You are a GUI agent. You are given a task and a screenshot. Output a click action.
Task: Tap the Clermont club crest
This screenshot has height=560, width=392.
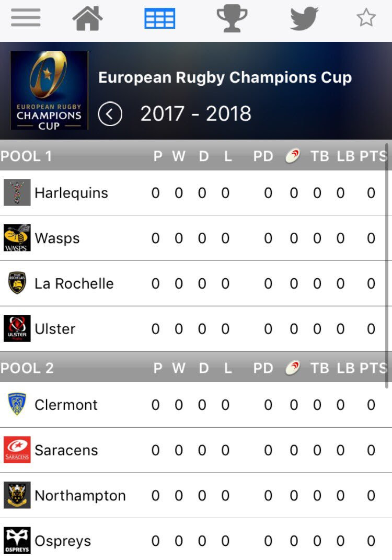click(x=17, y=405)
